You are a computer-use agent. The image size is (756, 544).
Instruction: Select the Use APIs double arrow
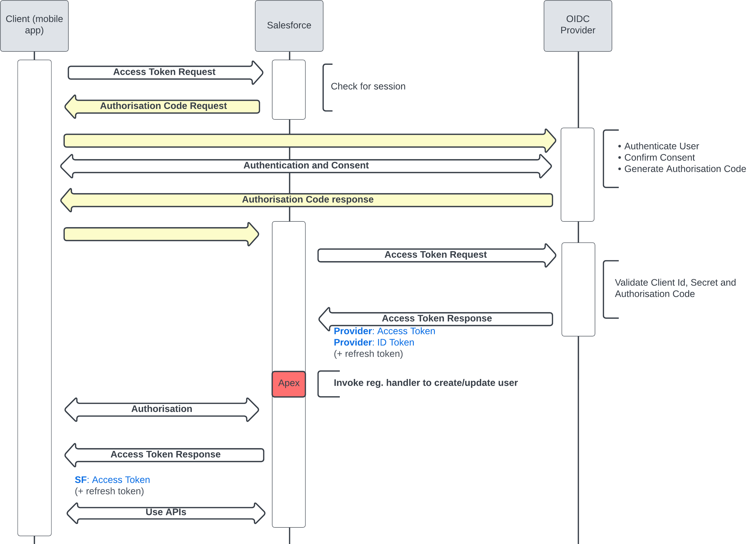click(x=166, y=513)
